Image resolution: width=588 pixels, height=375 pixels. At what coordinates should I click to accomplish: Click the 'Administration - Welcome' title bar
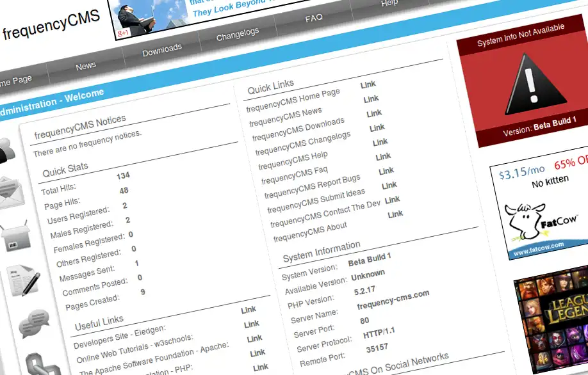pos(52,102)
